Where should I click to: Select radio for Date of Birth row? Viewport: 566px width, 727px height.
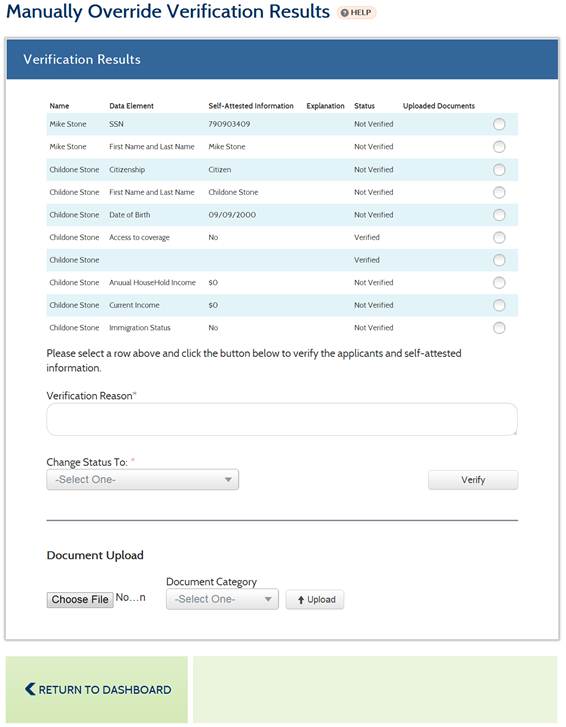pyautogui.click(x=499, y=215)
